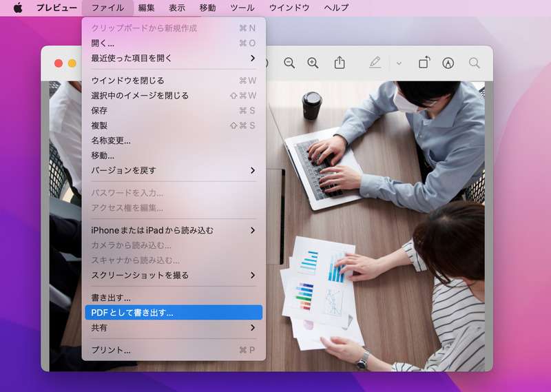The height and width of the screenshot is (392, 551).
Task: Click the zoom in magnifier icon
Action: [x=313, y=63]
